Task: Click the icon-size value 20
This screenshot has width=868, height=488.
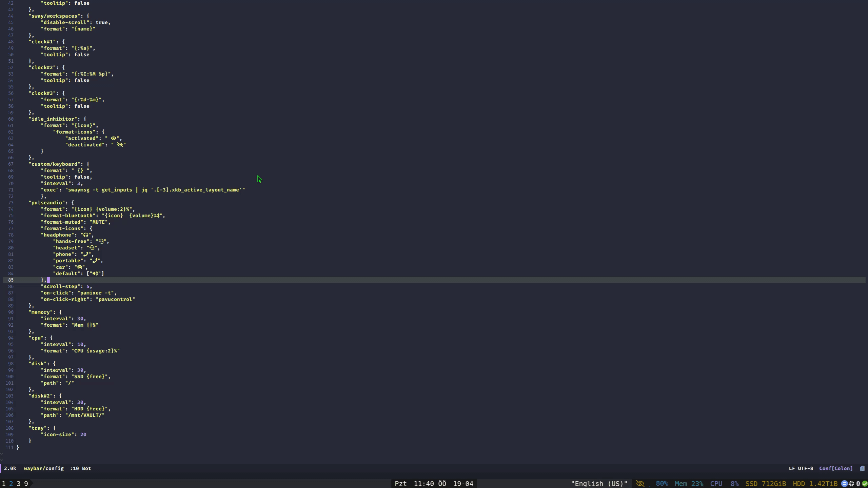Action: pyautogui.click(x=83, y=434)
